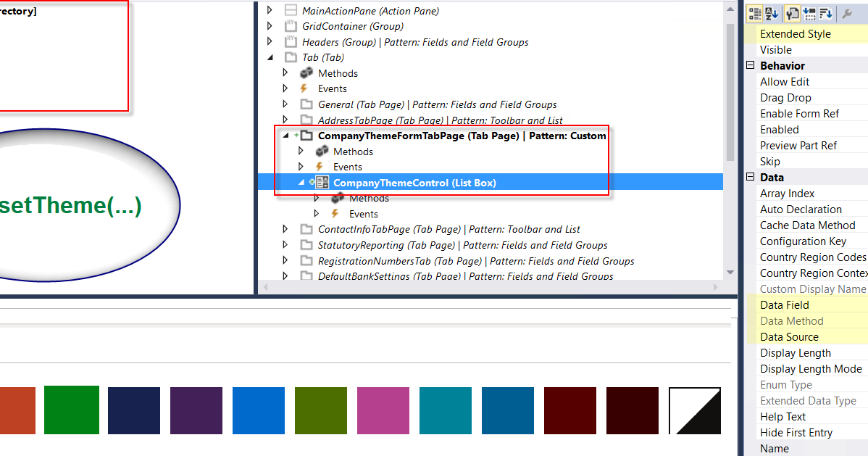This screenshot has height=456, width=868.
Task: Click the GridContainer group icon
Action: (291, 26)
